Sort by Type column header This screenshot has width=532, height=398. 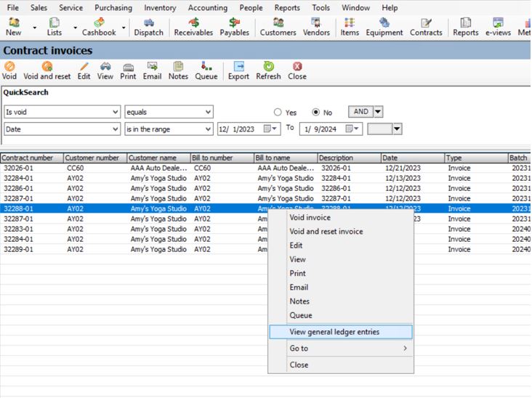tap(476, 158)
